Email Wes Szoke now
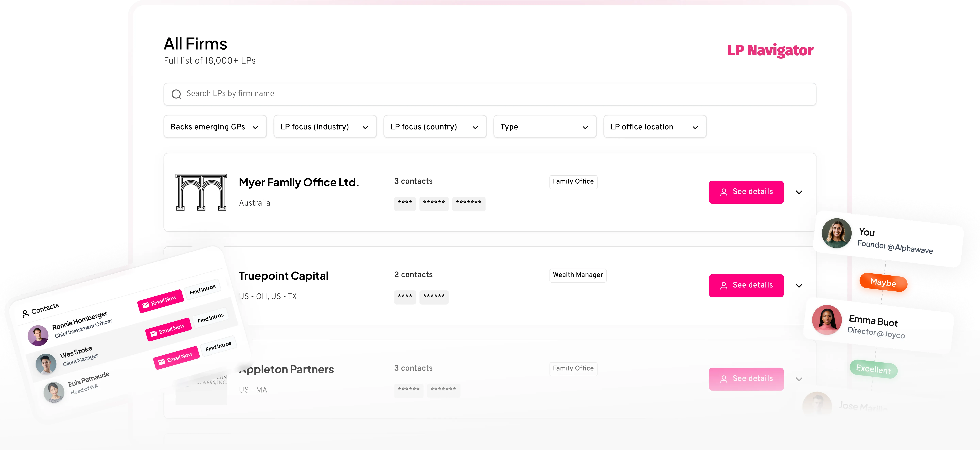The height and width of the screenshot is (450, 980). 169,329
